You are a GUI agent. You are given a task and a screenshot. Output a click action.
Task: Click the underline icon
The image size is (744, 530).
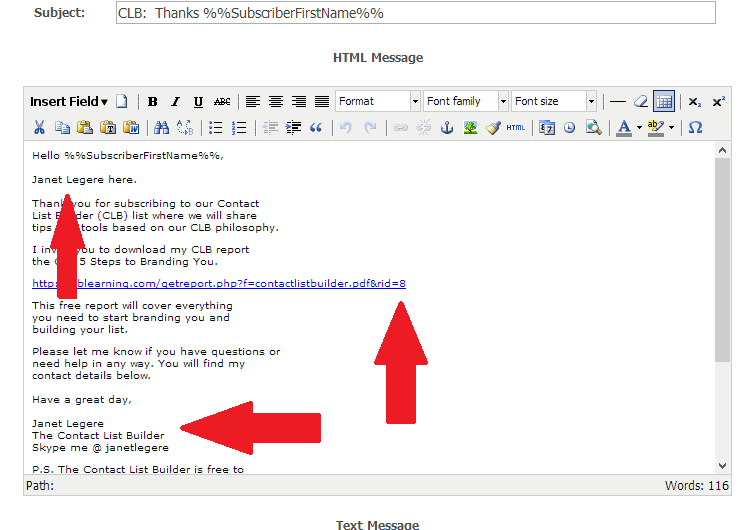point(198,102)
